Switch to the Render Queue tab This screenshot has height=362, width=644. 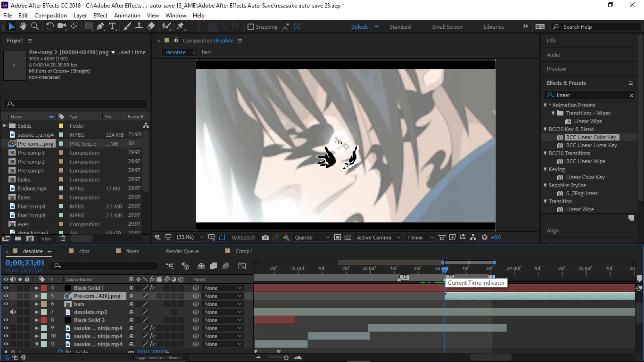click(182, 251)
